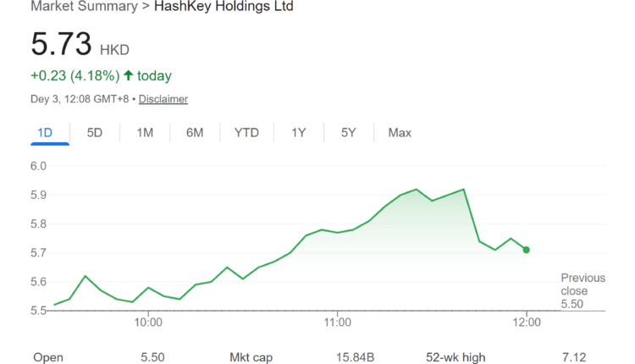Viewport: 635px width, 364px height.
Task: Switch to the 5D chart range
Action: (x=95, y=133)
